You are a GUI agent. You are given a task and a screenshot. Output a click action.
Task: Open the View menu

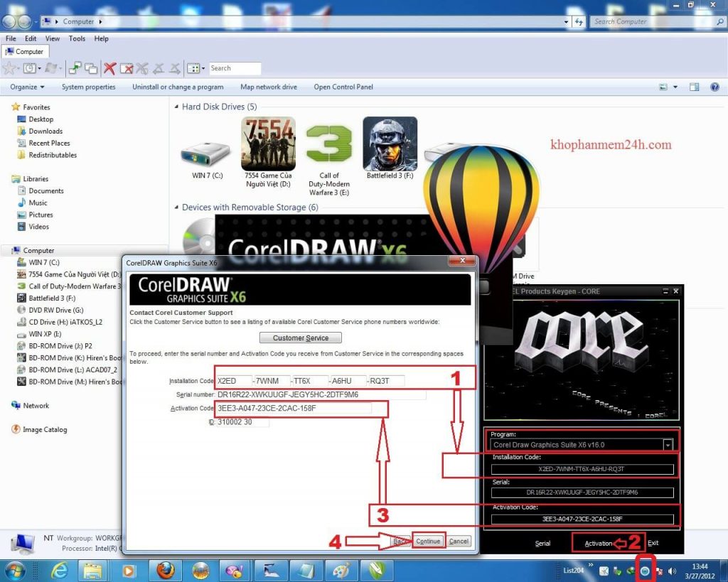[x=53, y=38]
